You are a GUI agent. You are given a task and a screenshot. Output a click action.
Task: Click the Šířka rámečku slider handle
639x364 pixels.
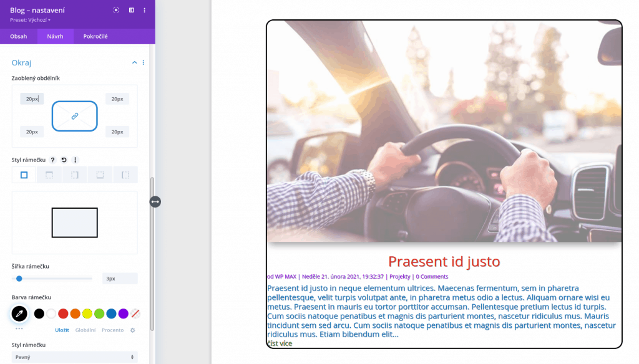click(x=19, y=279)
